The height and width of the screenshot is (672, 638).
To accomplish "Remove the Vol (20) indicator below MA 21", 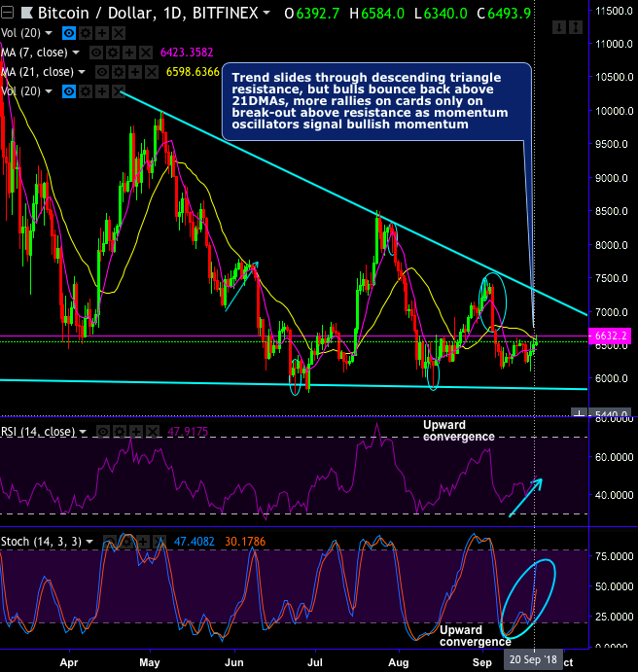I will (119, 91).
